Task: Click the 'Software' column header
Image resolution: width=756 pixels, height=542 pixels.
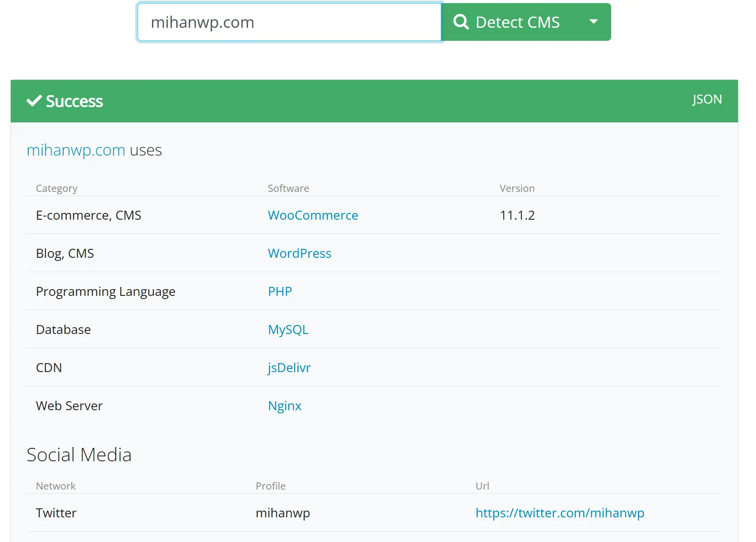Action: 288,188
